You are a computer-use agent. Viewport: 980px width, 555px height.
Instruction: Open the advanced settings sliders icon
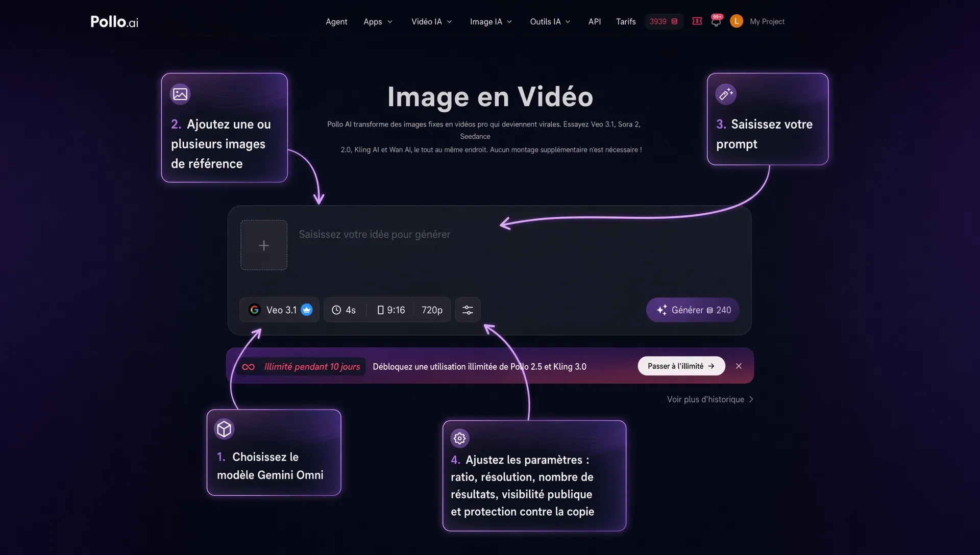pyautogui.click(x=468, y=310)
